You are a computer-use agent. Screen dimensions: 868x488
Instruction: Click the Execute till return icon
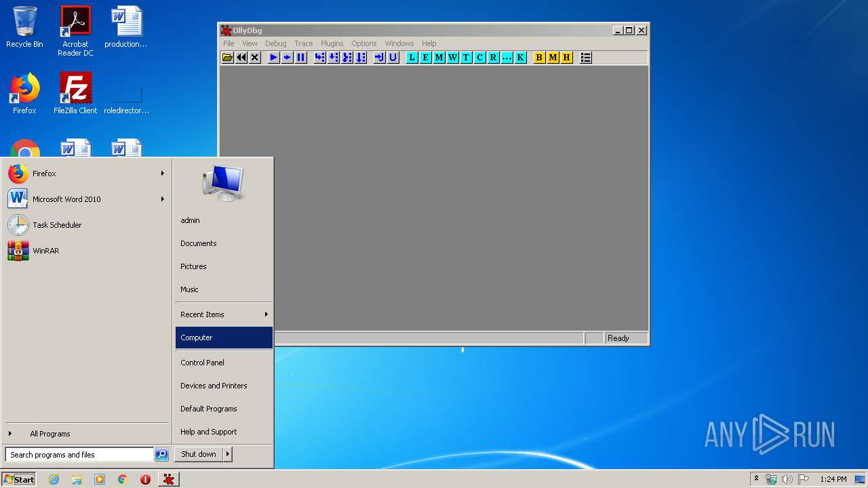tap(379, 58)
